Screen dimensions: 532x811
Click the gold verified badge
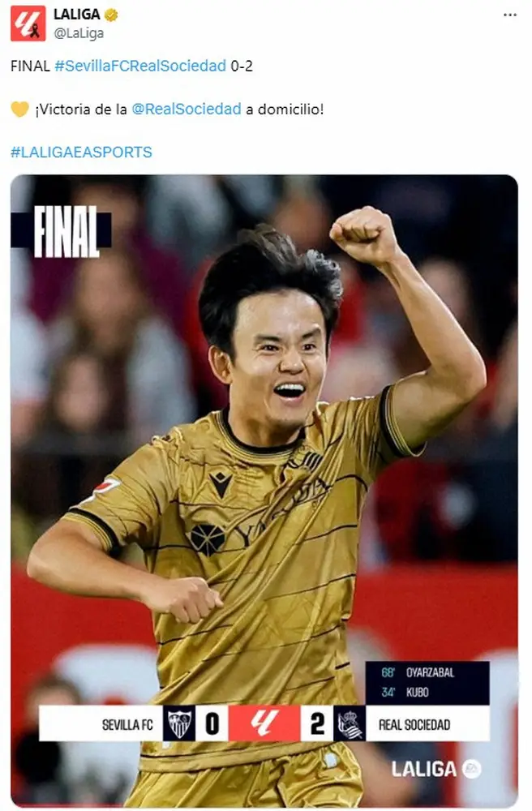point(110,15)
